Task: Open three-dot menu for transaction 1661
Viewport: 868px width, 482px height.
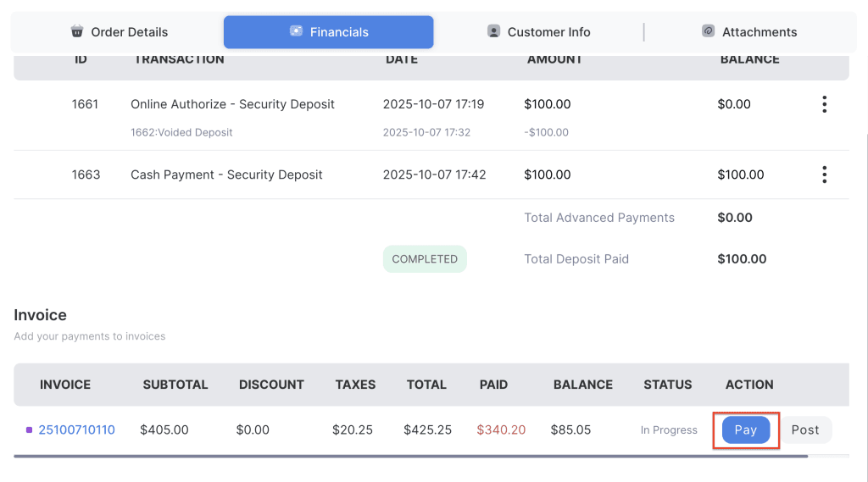Action: click(824, 104)
